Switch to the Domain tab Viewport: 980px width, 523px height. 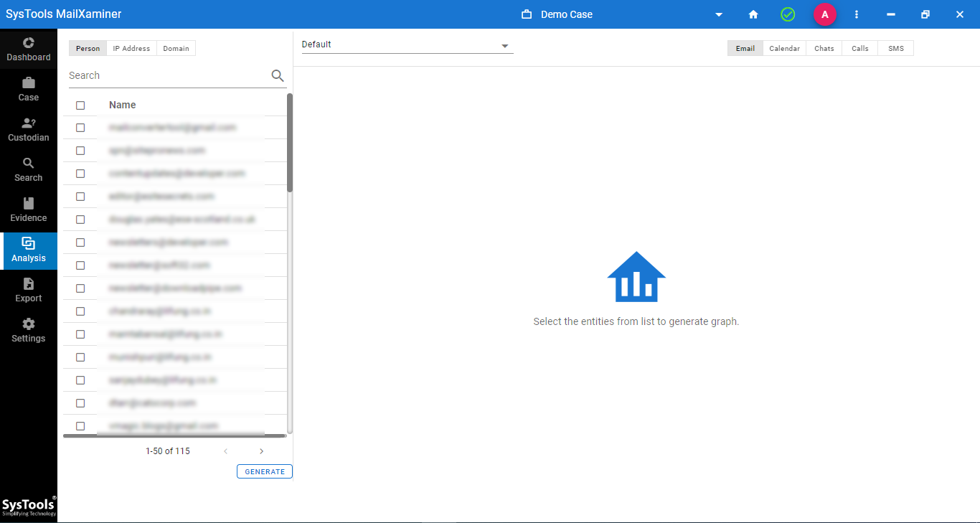176,48
